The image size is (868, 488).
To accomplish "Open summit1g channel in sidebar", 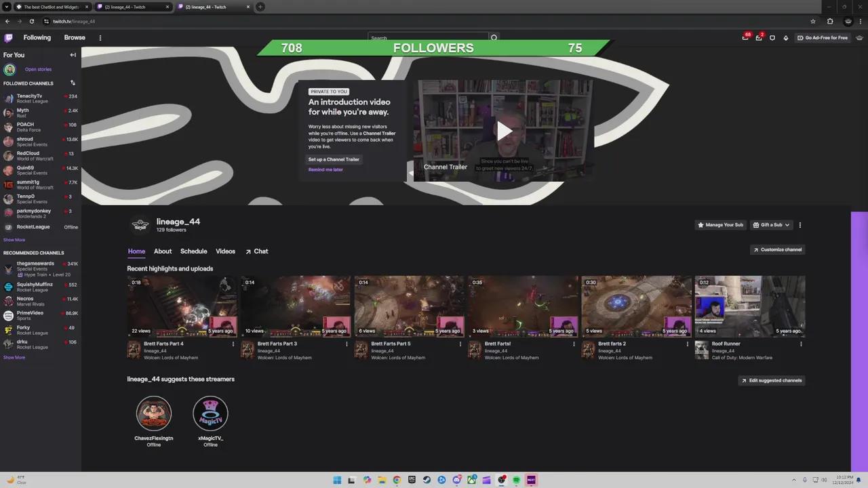I will (41, 184).
